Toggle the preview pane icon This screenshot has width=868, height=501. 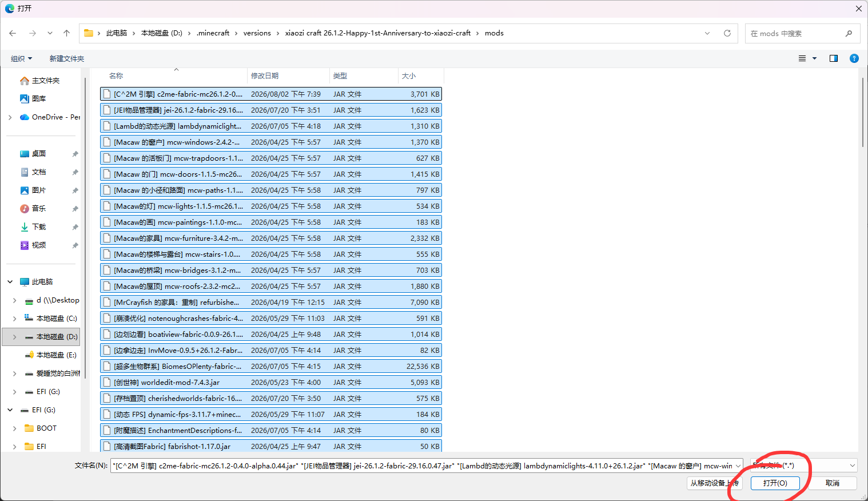click(834, 58)
